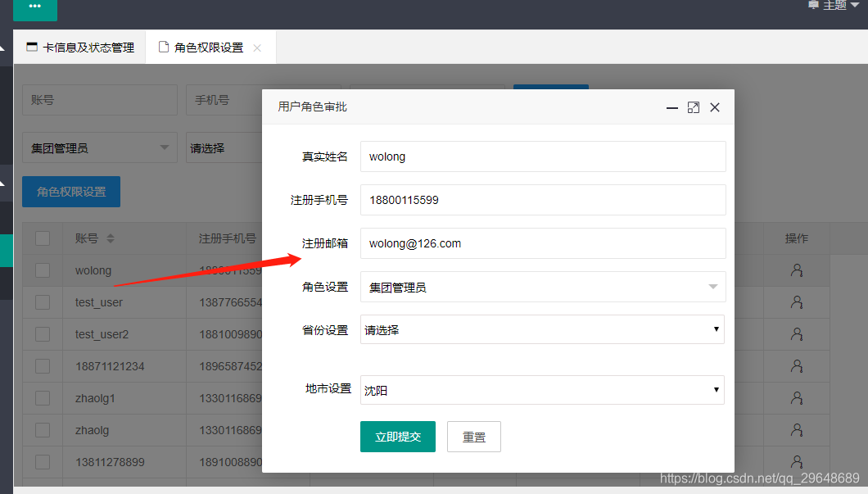Click the 重置 reset button

pos(474,437)
